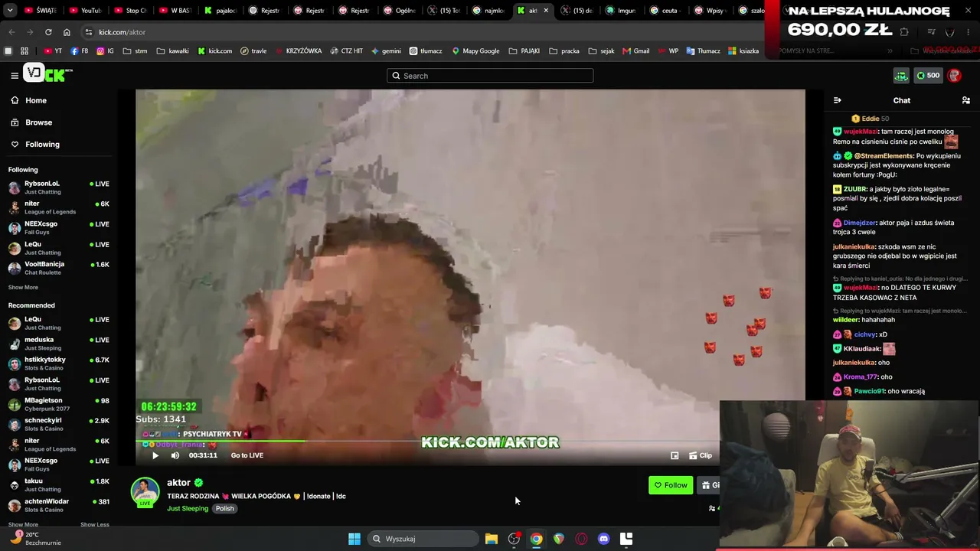Open the user profile avatar menu
Image resolution: width=980 pixels, height=551 pixels.
point(954,76)
